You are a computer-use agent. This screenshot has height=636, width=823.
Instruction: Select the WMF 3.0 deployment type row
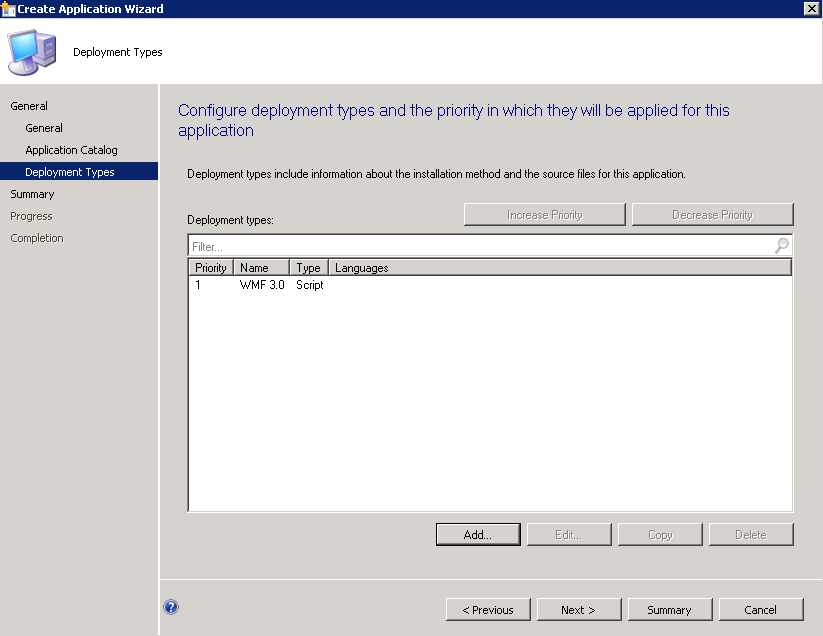[x=490, y=285]
